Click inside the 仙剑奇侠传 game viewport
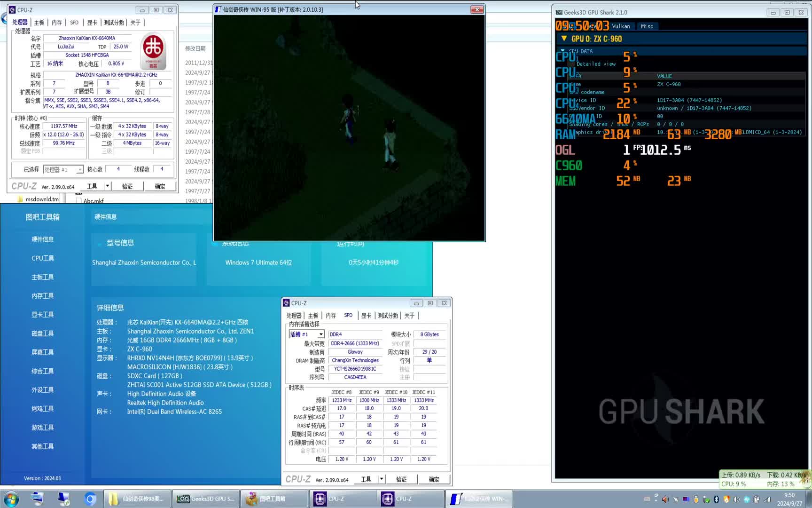The width and height of the screenshot is (812, 508). click(x=349, y=128)
